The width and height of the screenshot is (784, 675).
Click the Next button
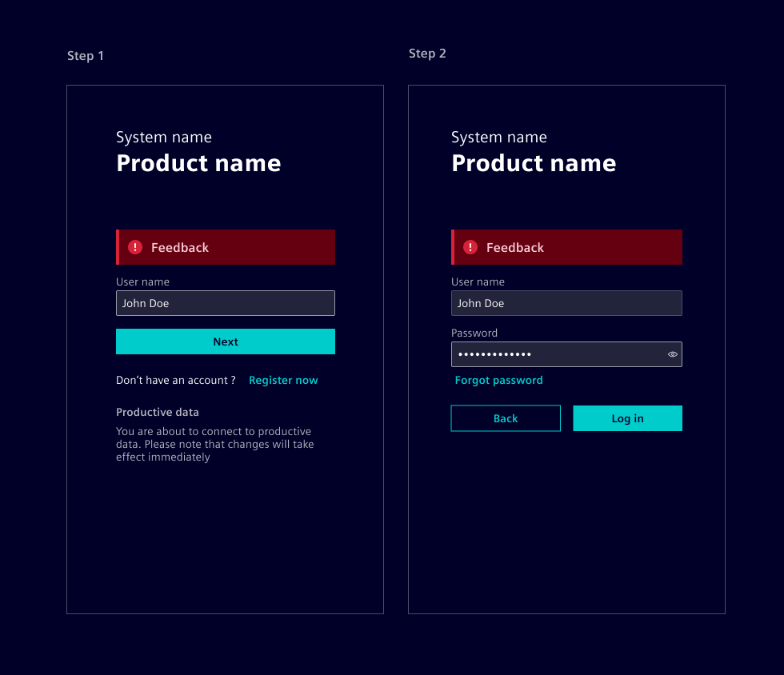point(225,341)
